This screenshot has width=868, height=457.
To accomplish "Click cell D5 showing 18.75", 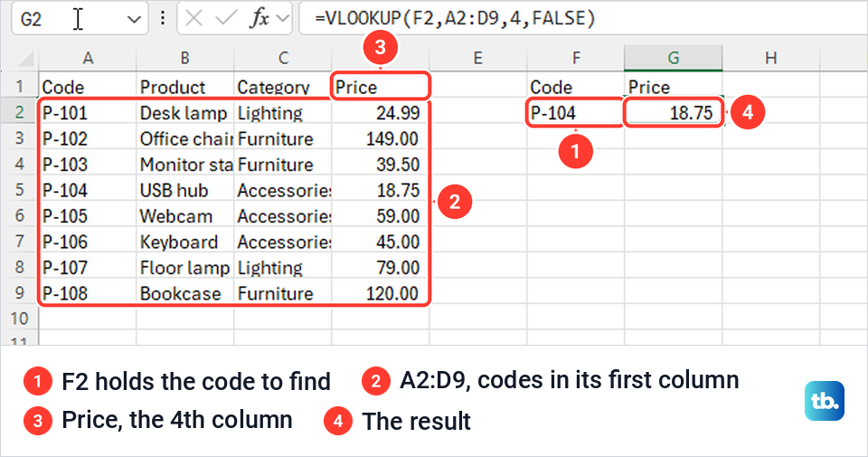I will (381, 190).
